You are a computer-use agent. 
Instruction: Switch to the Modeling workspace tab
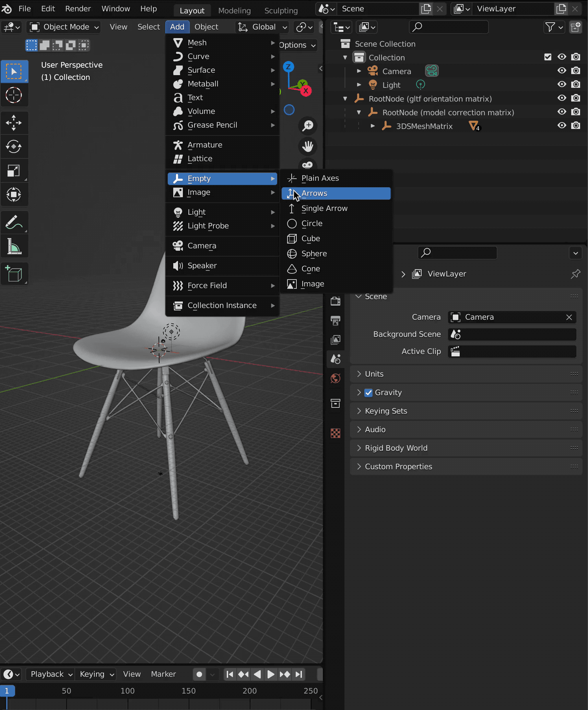234,11
